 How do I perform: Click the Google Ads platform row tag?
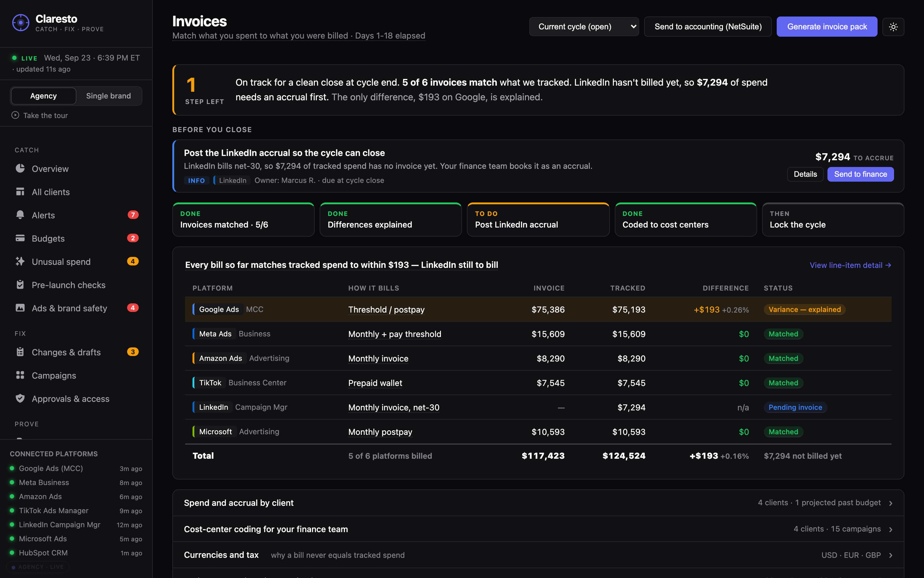coord(219,309)
